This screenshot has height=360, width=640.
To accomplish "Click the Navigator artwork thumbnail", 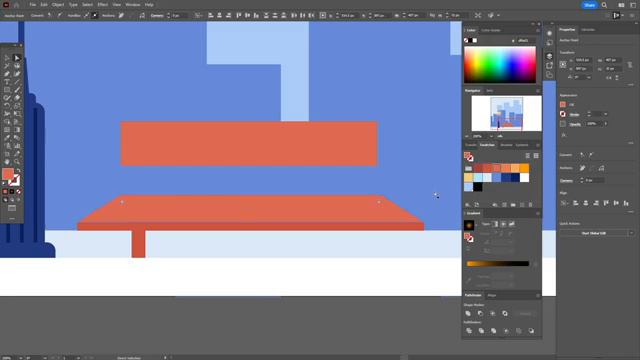I will (507, 113).
